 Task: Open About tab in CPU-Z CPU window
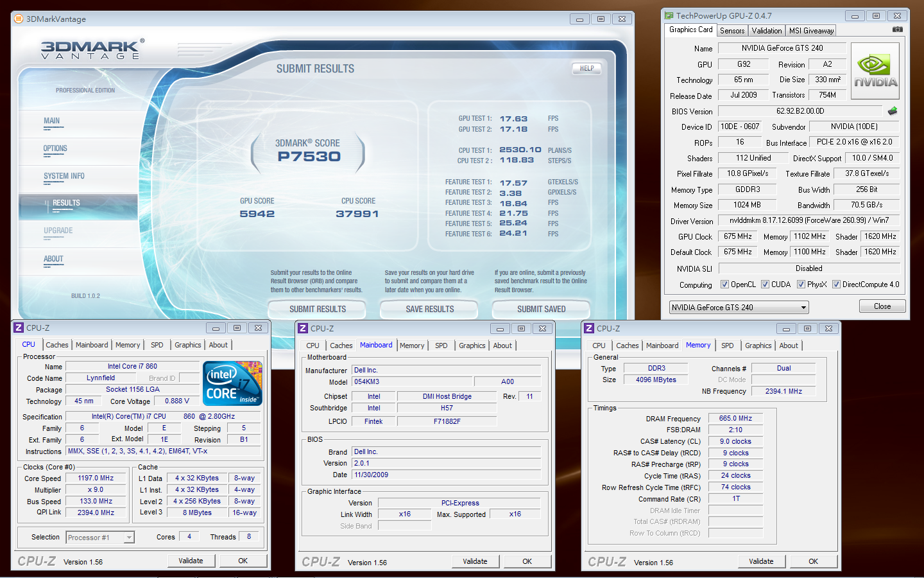point(218,345)
